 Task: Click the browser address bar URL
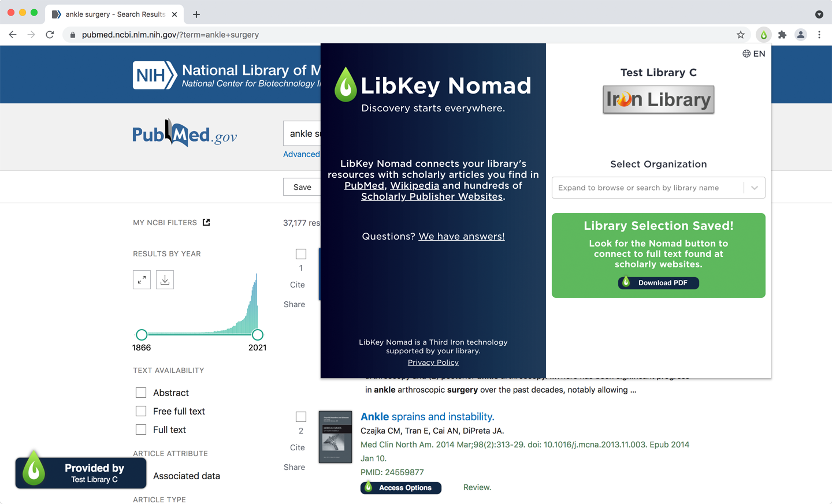[170, 35]
